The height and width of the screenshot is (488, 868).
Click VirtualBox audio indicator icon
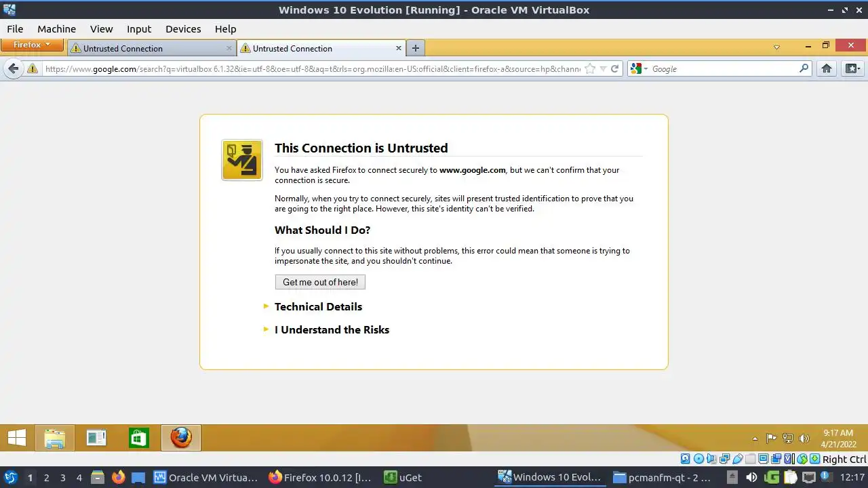pos(711,459)
